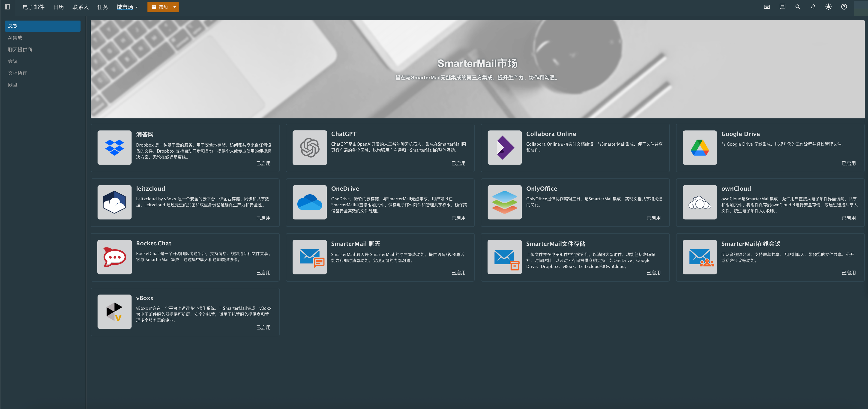Click the Rocket.Chat logo icon
The width and height of the screenshot is (868, 409).
[x=114, y=257]
